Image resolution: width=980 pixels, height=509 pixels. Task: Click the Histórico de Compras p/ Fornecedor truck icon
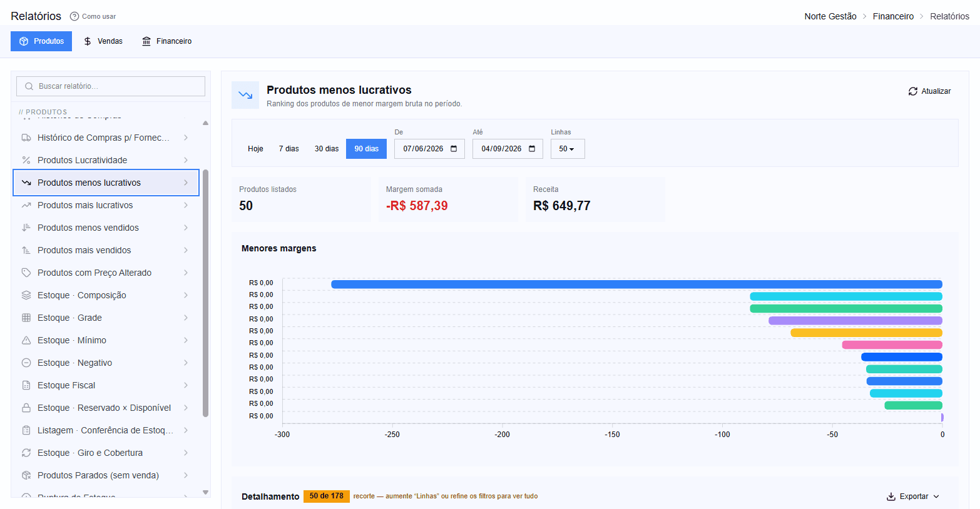click(26, 138)
